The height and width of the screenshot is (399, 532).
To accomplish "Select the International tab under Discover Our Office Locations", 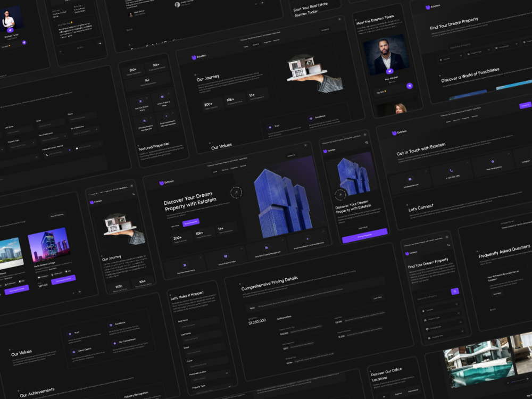I will [x=413, y=390].
